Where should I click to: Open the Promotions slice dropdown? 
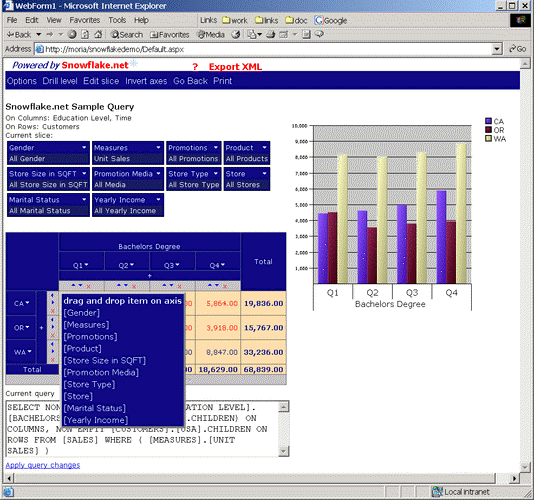pyautogui.click(x=216, y=147)
